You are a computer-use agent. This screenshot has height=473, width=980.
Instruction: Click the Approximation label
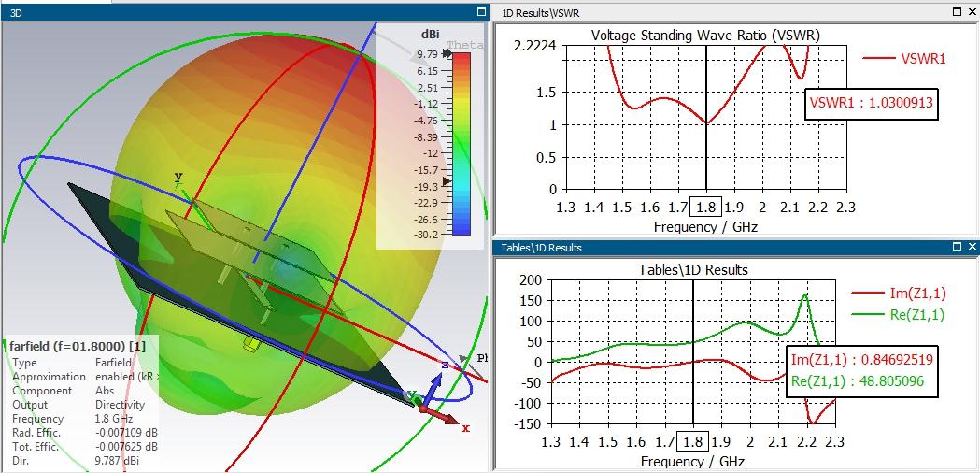50,377
